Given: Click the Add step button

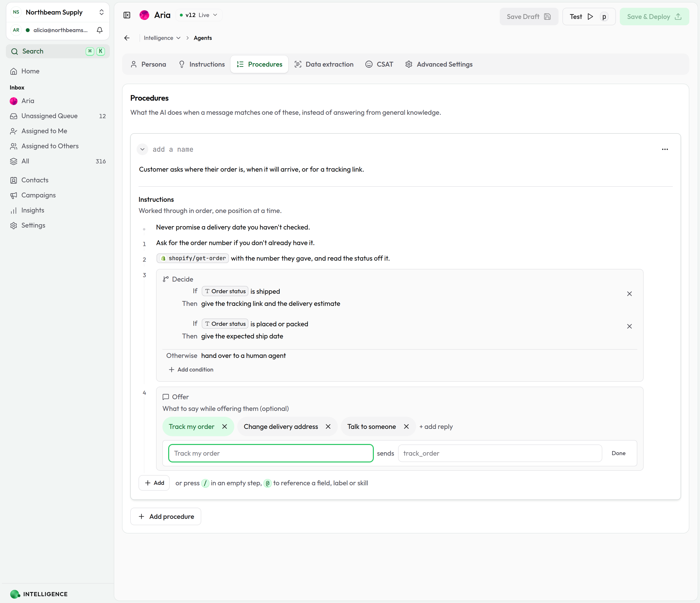Looking at the screenshot, I should (154, 483).
